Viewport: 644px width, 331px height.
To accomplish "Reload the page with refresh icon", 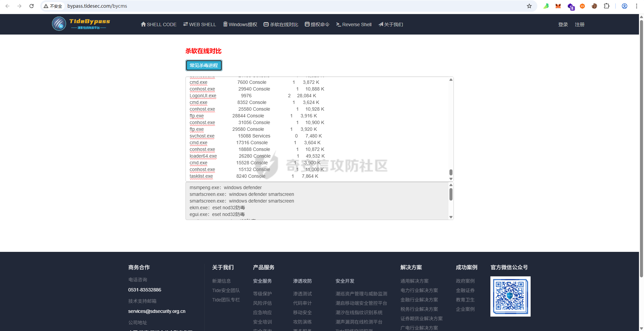I will pyautogui.click(x=32, y=6).
